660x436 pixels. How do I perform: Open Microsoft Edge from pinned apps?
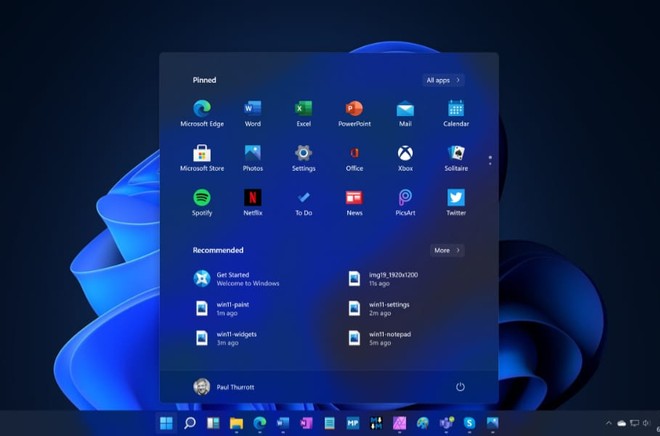[202, 110]
